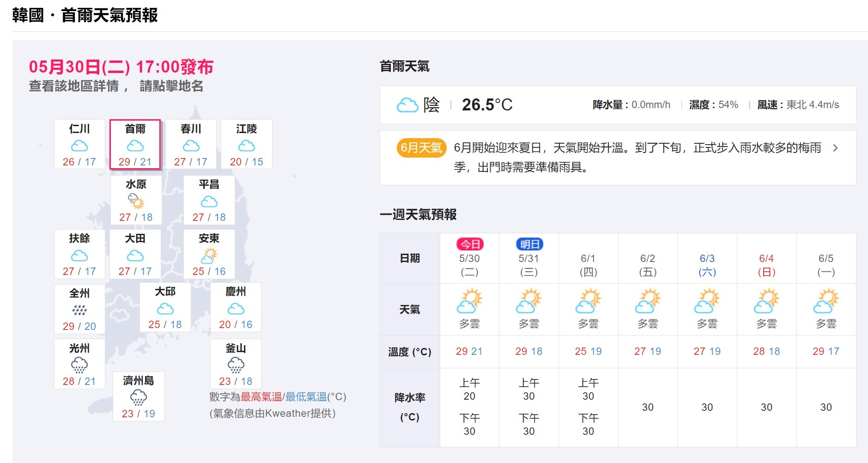Choose the 光州 city name
The height and width of the screenshot is (463, 868).
click(79, 348)
